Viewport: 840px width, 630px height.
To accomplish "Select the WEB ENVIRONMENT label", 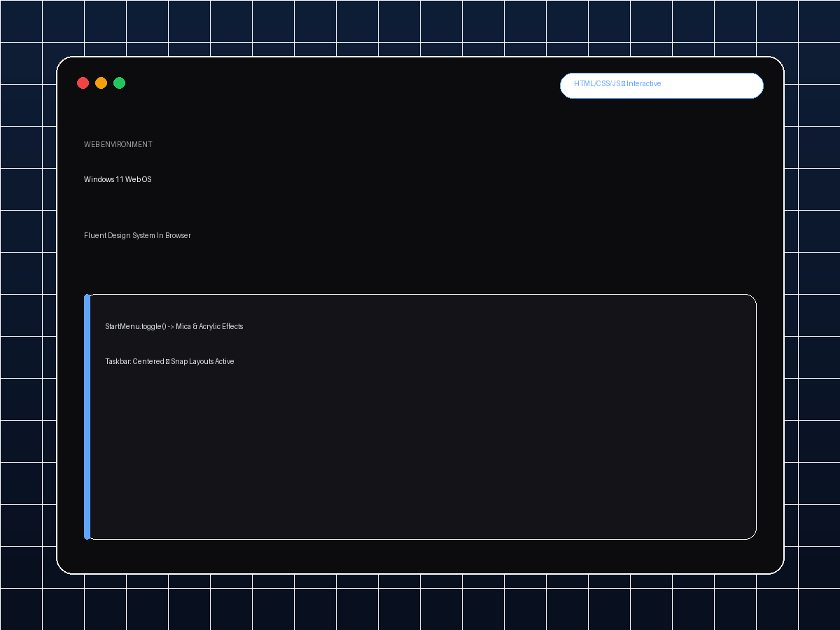I will click(x=118, y=144).
